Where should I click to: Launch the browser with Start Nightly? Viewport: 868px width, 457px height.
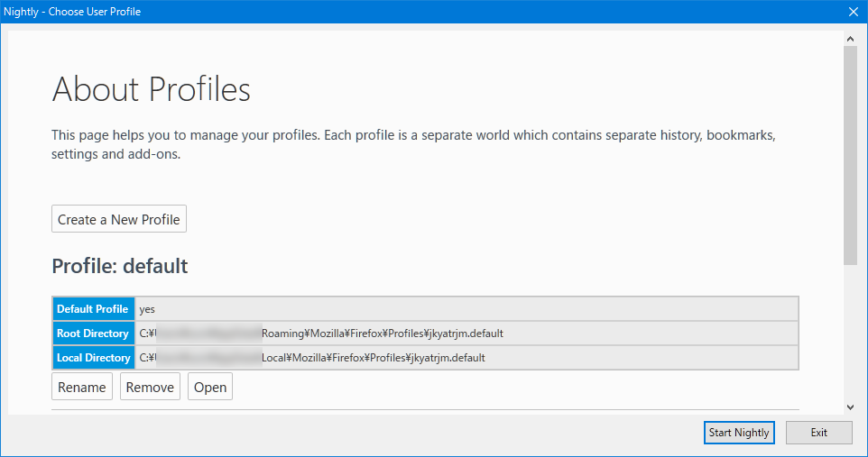tap(739, 433)
